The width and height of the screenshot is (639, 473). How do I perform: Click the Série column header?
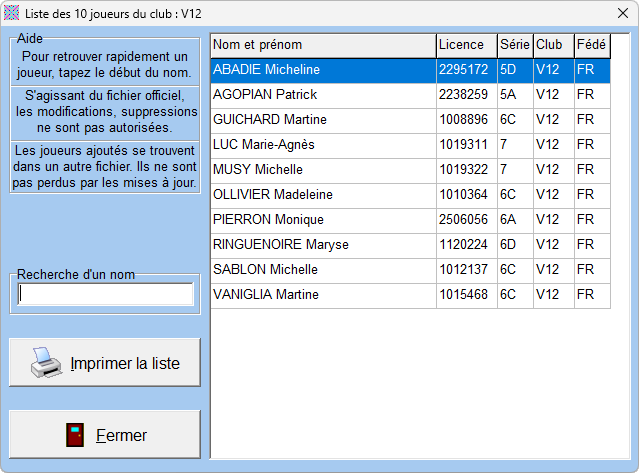pos(514,45)
